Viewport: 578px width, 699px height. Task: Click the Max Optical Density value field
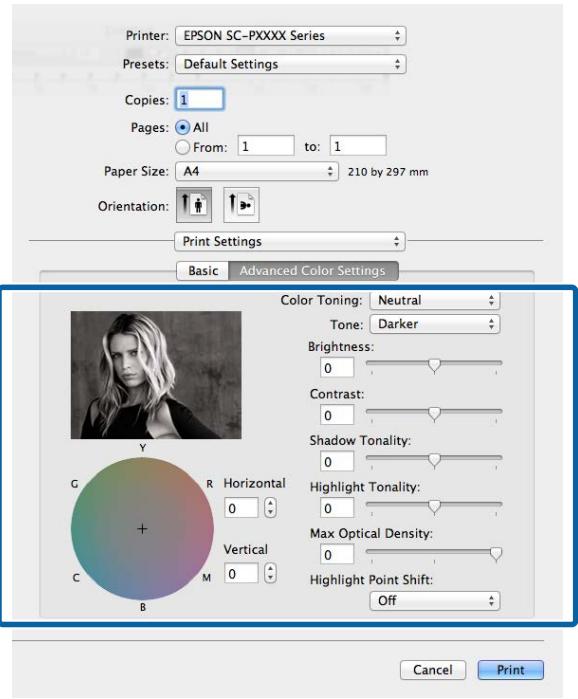337,555
